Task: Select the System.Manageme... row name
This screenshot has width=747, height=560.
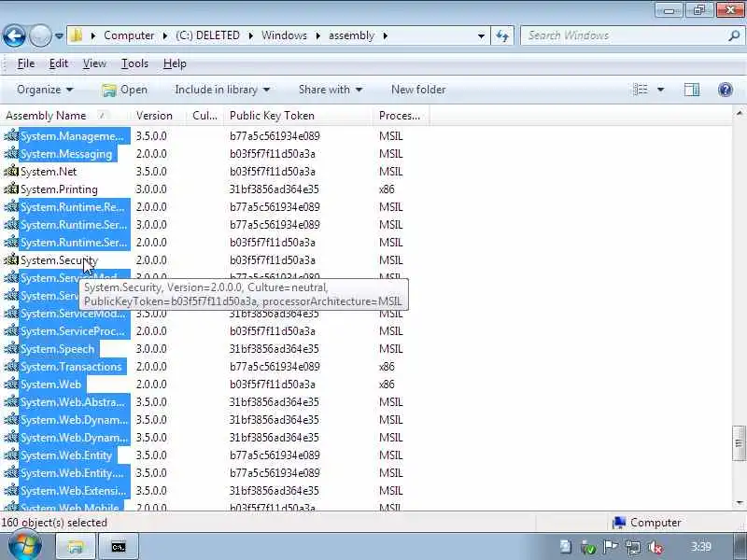Action: coord(72,136)
